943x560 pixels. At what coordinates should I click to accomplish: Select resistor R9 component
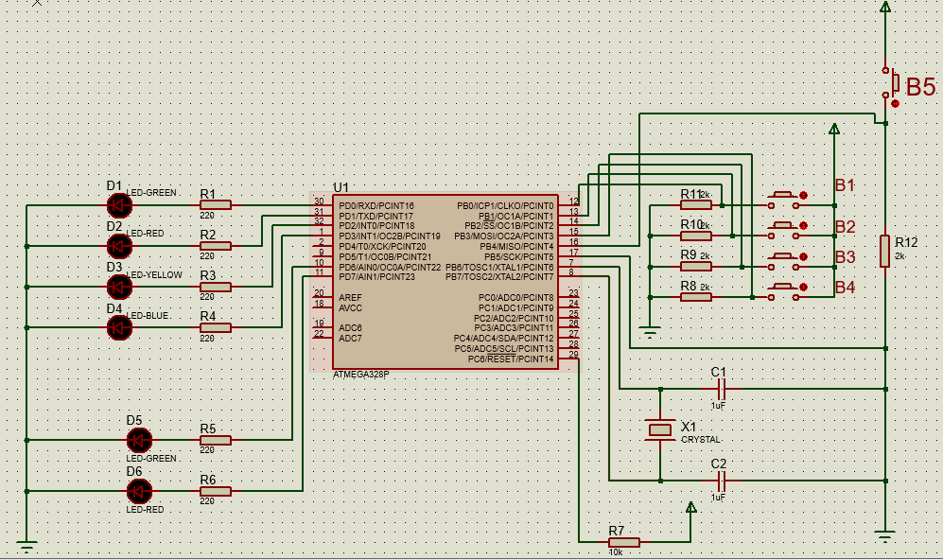click(x=696, y=267)
